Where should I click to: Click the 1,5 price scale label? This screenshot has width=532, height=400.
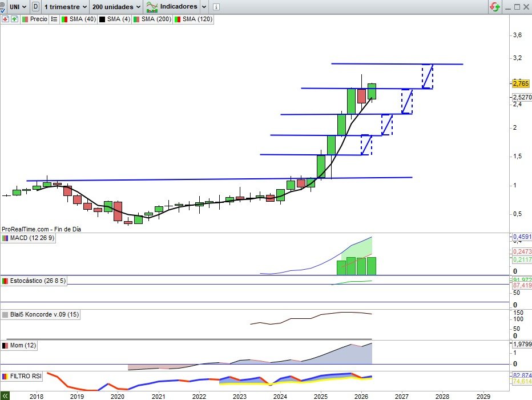pos(517,156)
